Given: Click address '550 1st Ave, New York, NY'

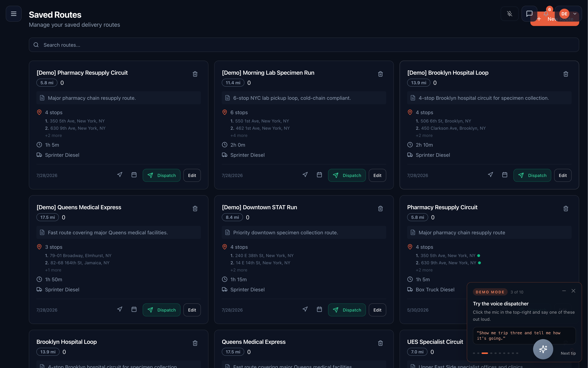Looking at the screenshot, I should tap(262, 121).
